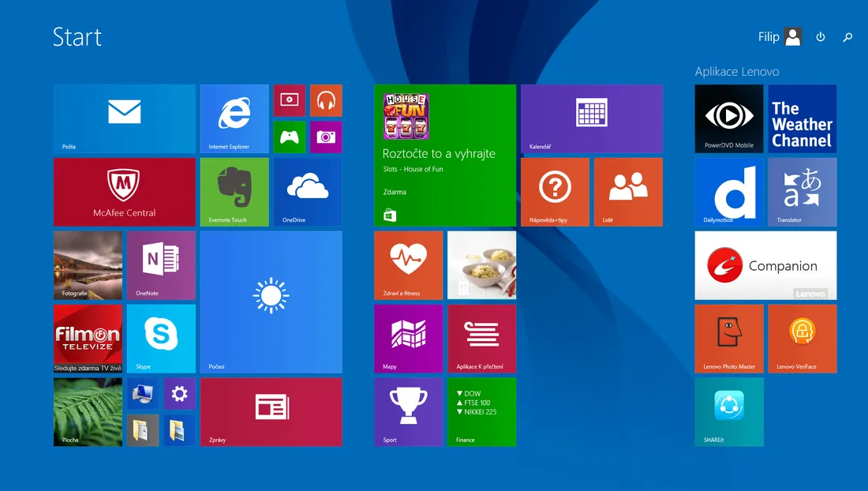
Task: Open The Weather Channel tile
Action: 803,119
